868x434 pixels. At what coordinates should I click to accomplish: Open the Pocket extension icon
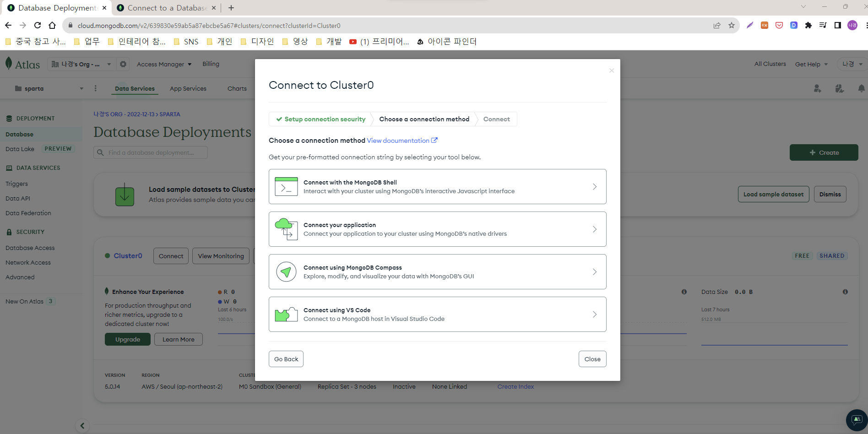point(779,25)
